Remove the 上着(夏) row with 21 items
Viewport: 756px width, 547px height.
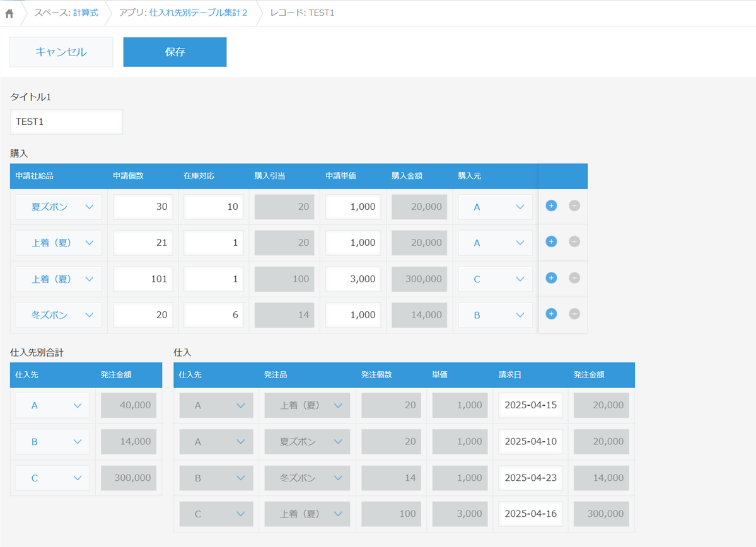tap(574, 241)
